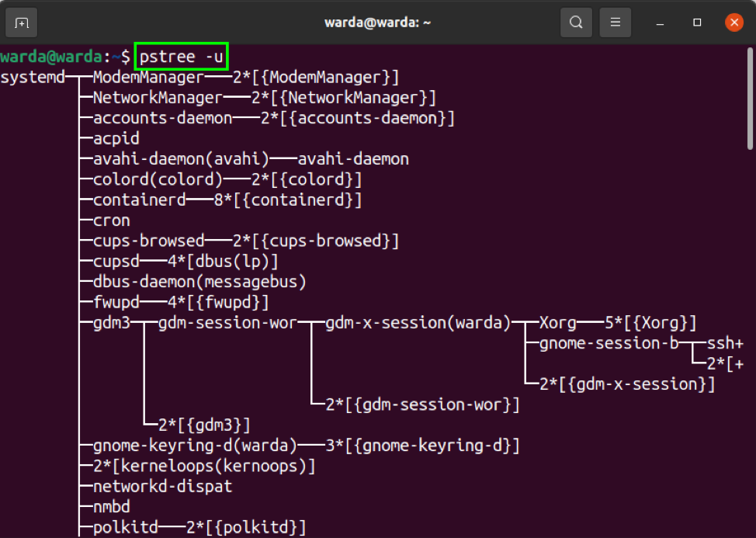Screen dimensions: 756x538
Task: Click the terminal vertical scrollbar
Action: pyautogui.click(x=750, y=99)
